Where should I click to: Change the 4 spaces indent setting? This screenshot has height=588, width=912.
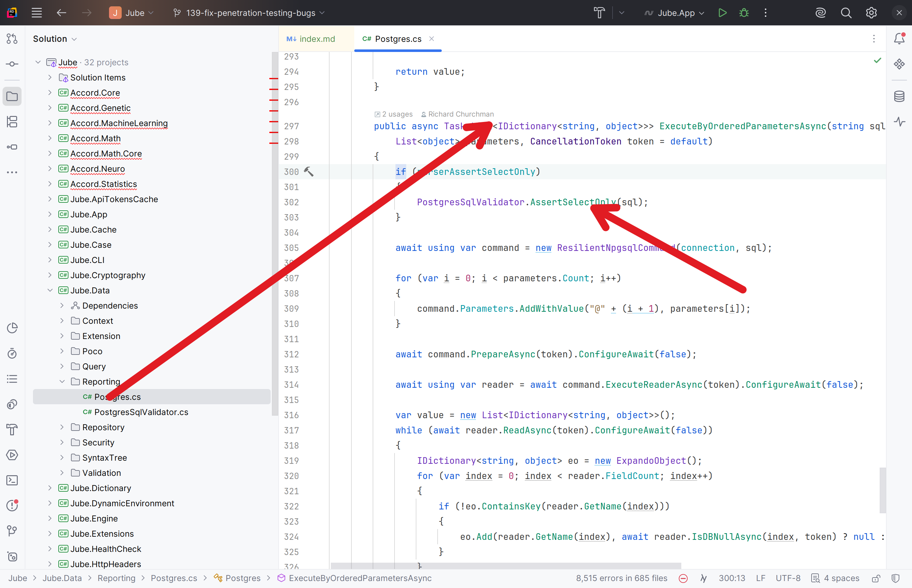(836, 578)
